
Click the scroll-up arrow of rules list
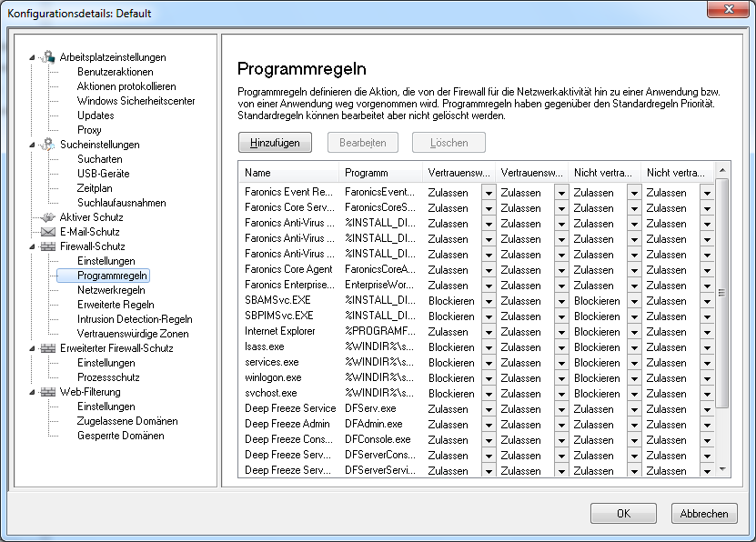[721, 170]
